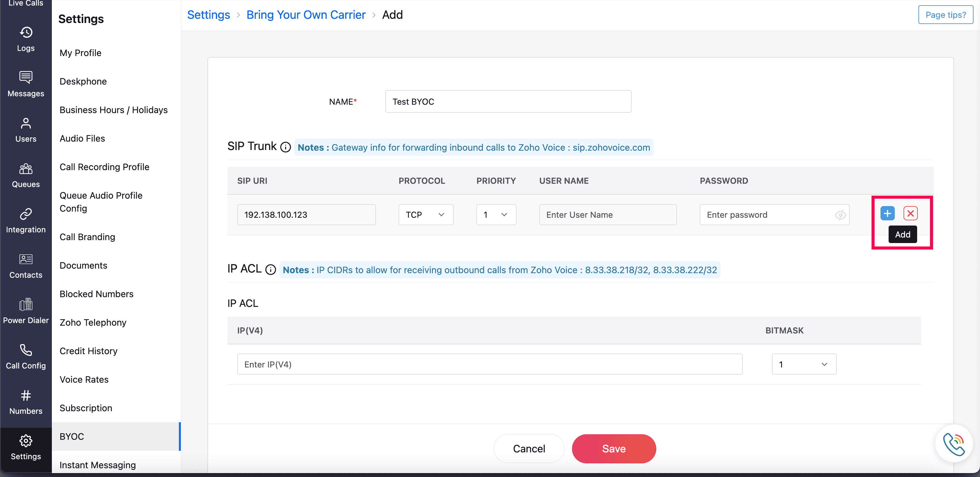This screenshot has width=980, height=477.
Task: Select Call Recording Profile settings item
Action: [x=104, y=167]
